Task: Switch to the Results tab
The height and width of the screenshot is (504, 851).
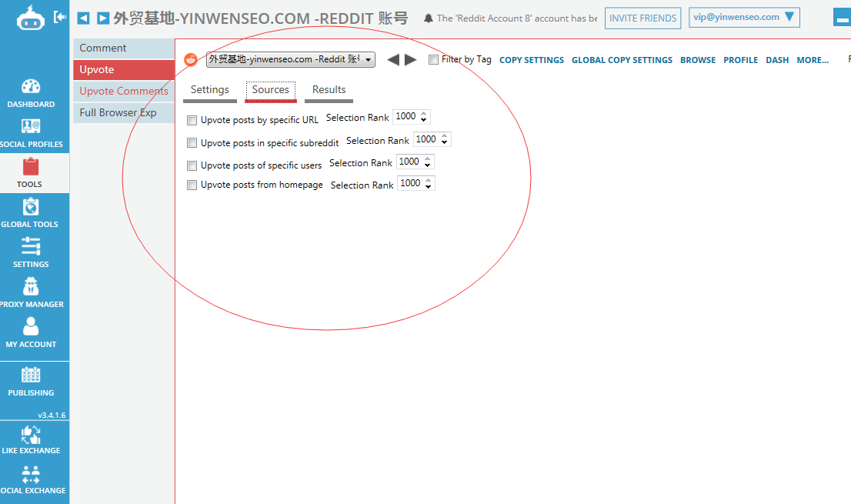Action: [329, 90]
